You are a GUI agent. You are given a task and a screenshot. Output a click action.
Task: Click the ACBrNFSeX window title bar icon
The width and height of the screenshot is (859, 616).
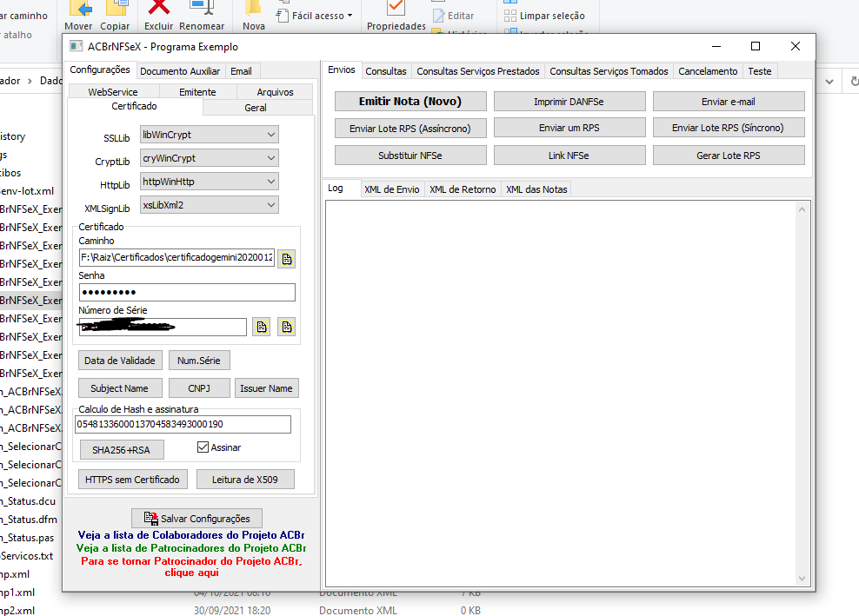77,47
